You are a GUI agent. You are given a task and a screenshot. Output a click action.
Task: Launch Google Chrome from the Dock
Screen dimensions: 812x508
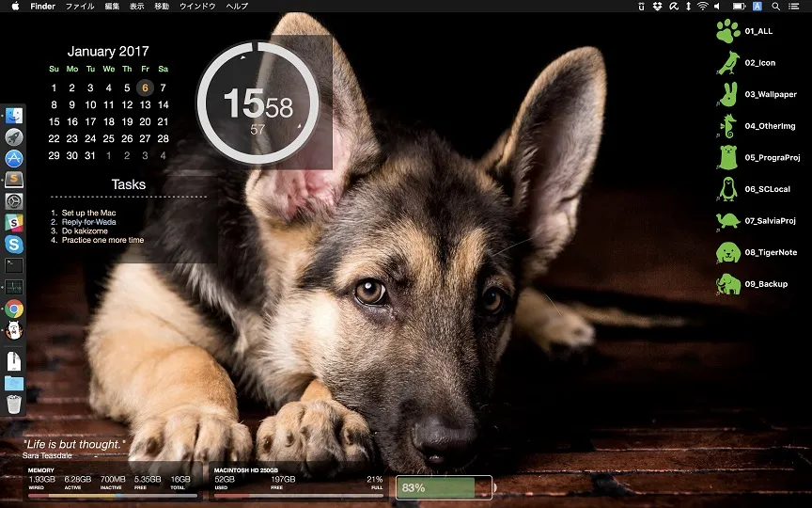[x=13, y=309]
